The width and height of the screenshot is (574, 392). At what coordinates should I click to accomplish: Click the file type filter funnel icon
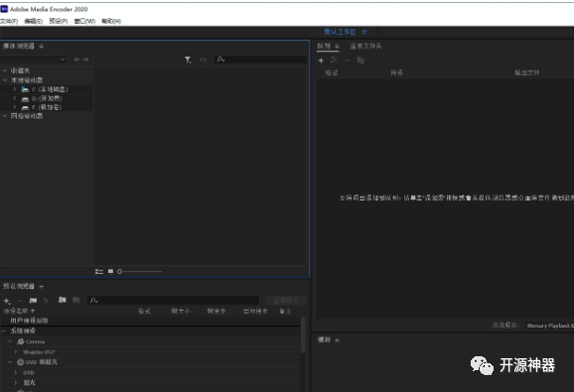188,60
